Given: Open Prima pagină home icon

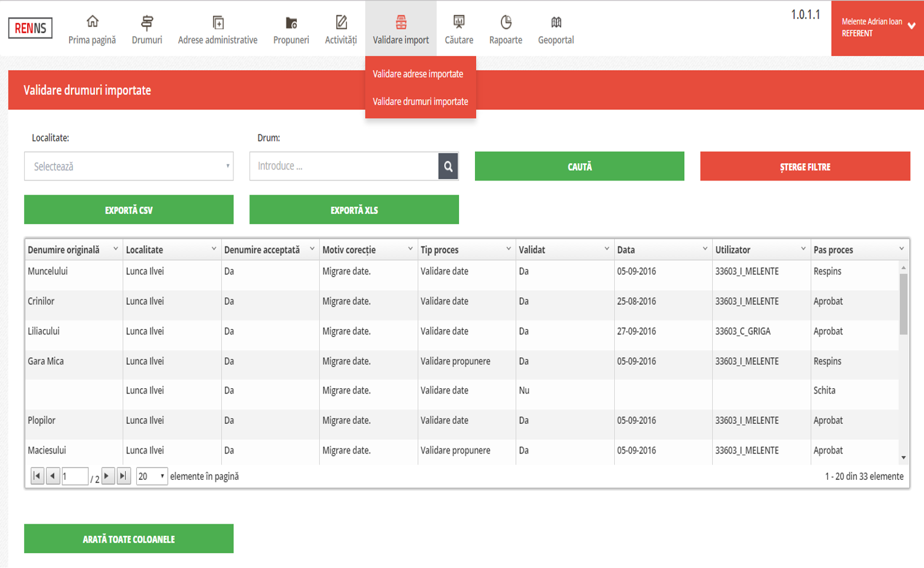Looking at the screenshot, I should tap(92, 22).
